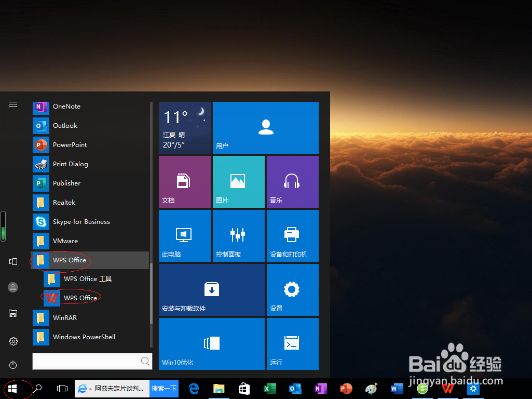
Task: Open the 图片 tile
Action: pyautogui.click(x=239, y=182)
